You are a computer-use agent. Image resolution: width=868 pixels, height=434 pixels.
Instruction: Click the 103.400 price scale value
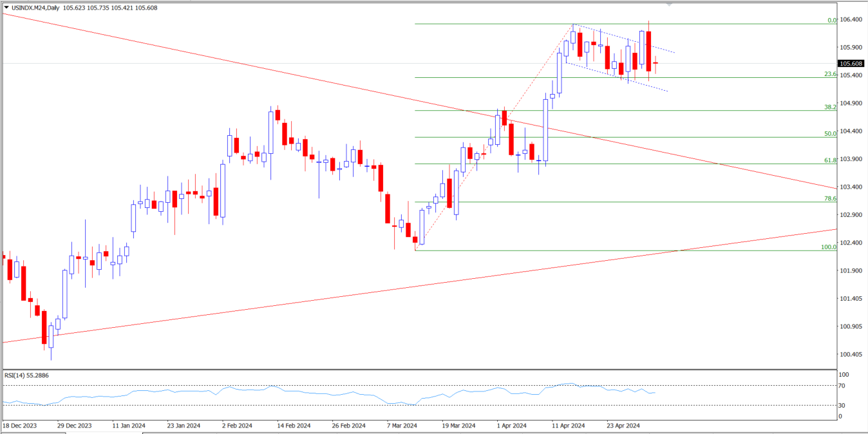coord(851,187)
